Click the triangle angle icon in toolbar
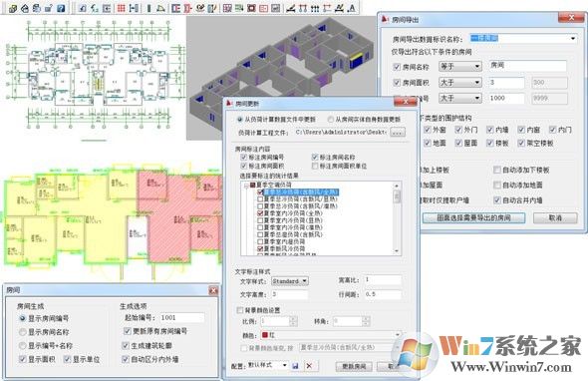The image size is (588, 381). pyautogui.click(x=160, y=8)
